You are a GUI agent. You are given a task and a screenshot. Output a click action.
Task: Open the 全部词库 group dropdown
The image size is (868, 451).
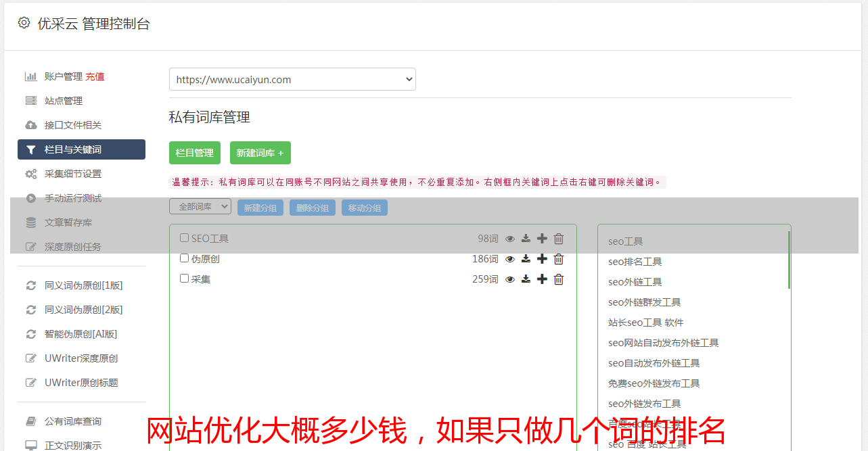pyautogui.click(x=200, y=207)
